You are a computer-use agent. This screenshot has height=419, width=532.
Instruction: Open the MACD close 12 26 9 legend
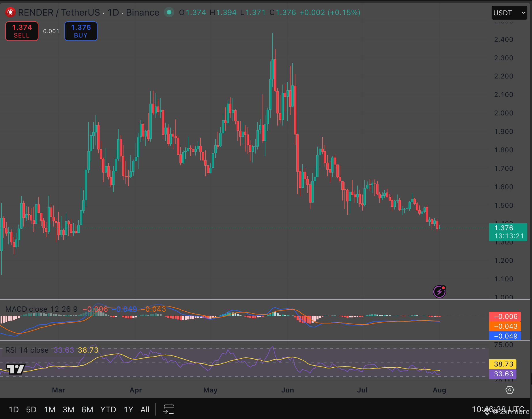click(41, 309)
